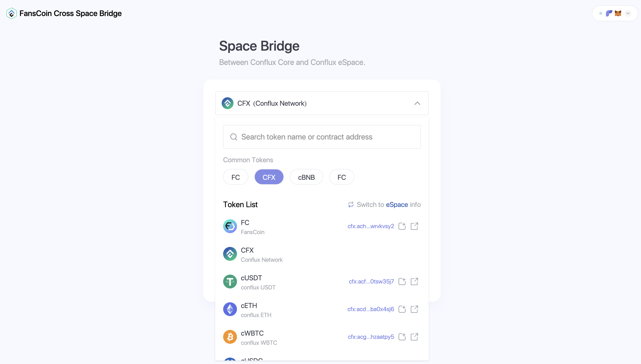Expand the wallet account dropdown chevron

[x=628, y=13]
